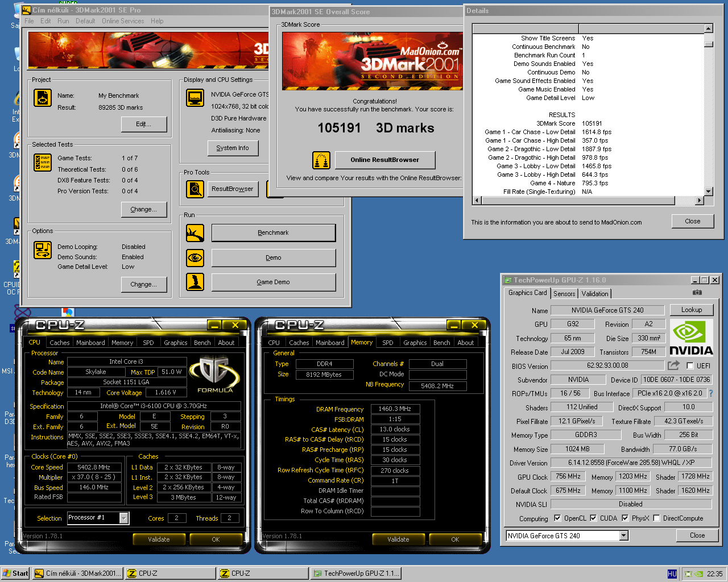The height and width of the screenshot is (582, 728).
Task: Minimize the Memory CPU-Z window
Action: point(454,325)
